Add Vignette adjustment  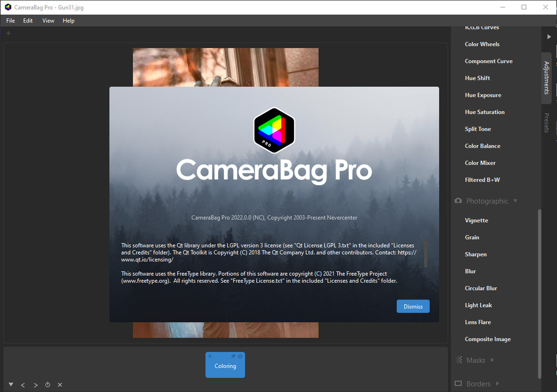[x=476, y=220]
